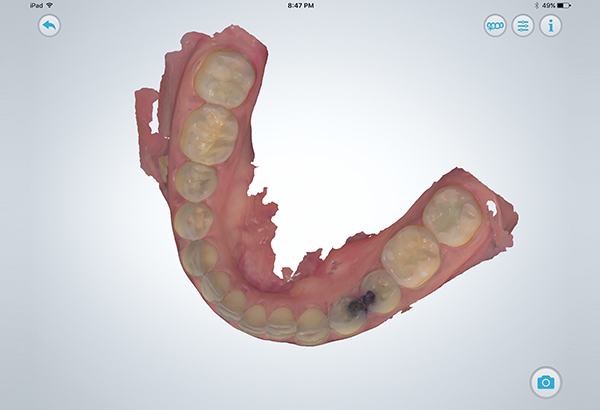Open the teeth arch view icon
This screenshot has height=410, width=600.
pos(495,25)
